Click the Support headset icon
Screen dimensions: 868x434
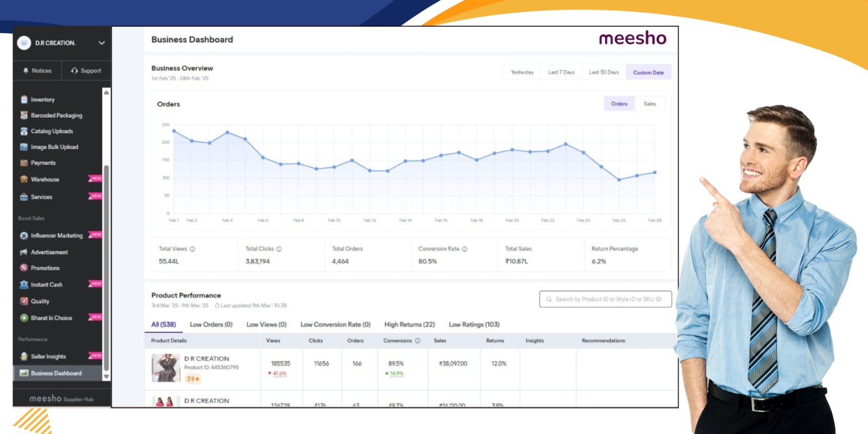74,71
